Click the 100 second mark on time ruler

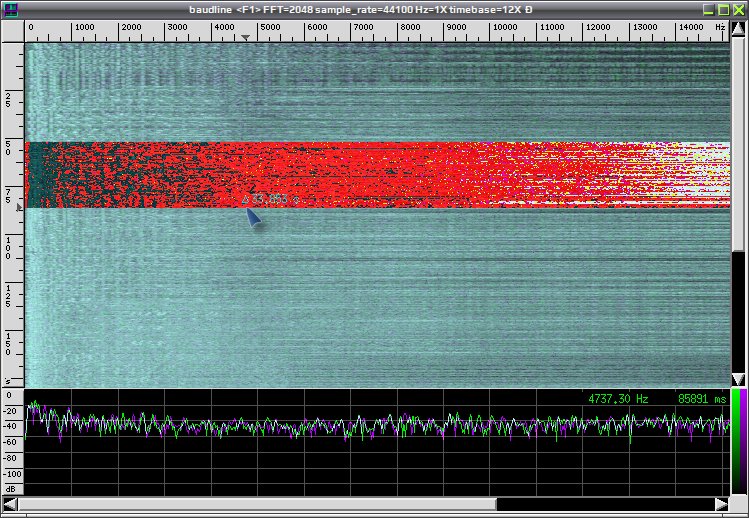click(x=8, y=248)
